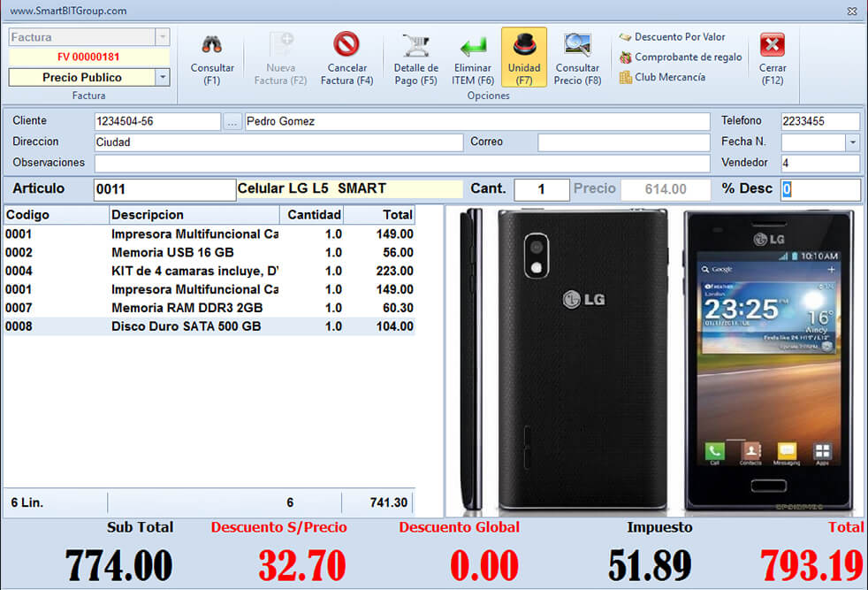868x590 pixels.
Task: Click the 6 Lin. line count
Action: (27, 502)
